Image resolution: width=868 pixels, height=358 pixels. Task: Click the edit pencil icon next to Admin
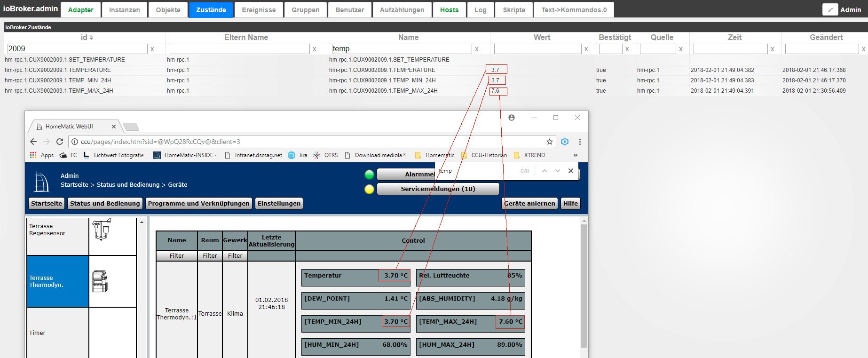[x=830, y=9]
